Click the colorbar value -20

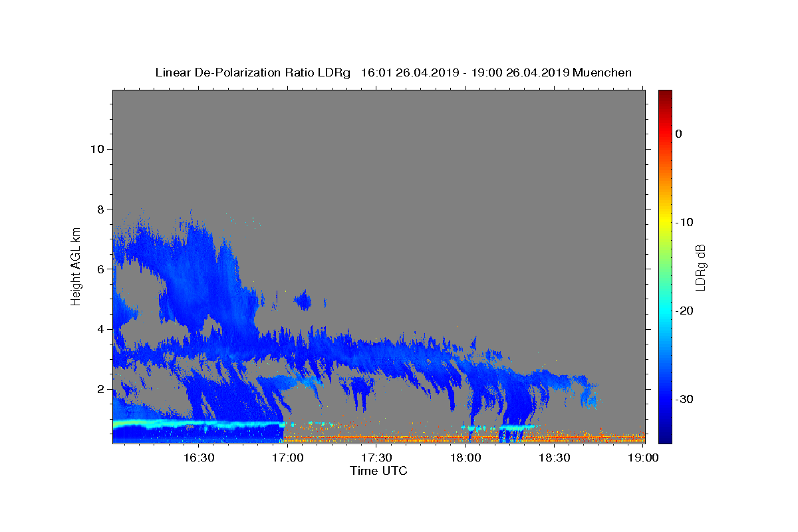point(684,311)
